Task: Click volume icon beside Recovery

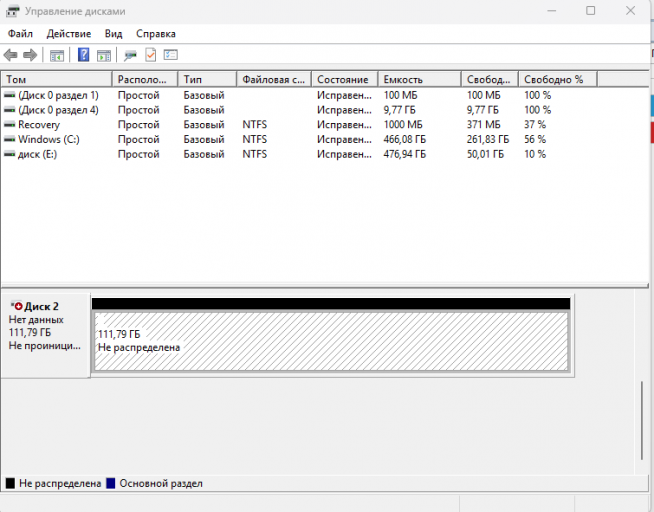Action: pyautogui.click(x=10, y=125)
